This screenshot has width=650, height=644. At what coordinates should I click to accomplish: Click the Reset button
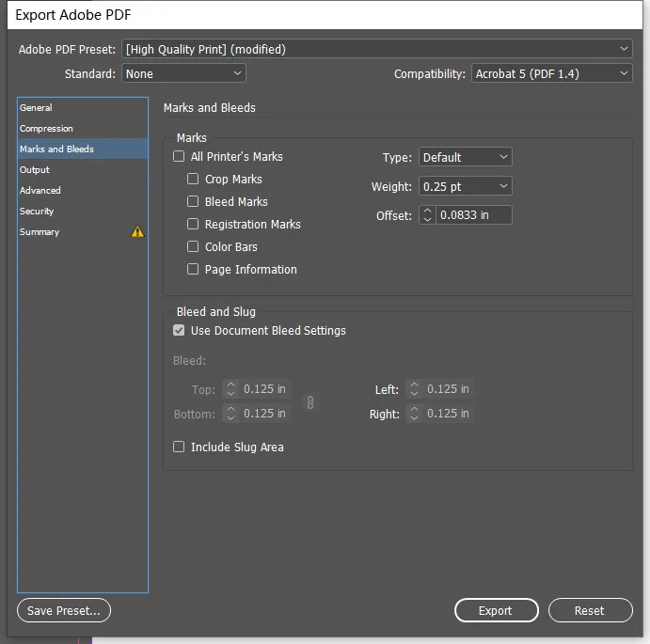click(591, 610)
